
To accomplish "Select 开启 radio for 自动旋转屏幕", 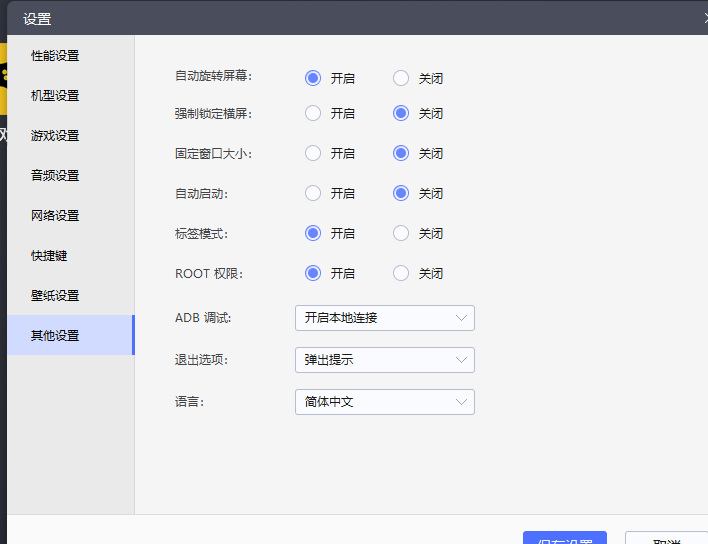I will click(313, 78).
